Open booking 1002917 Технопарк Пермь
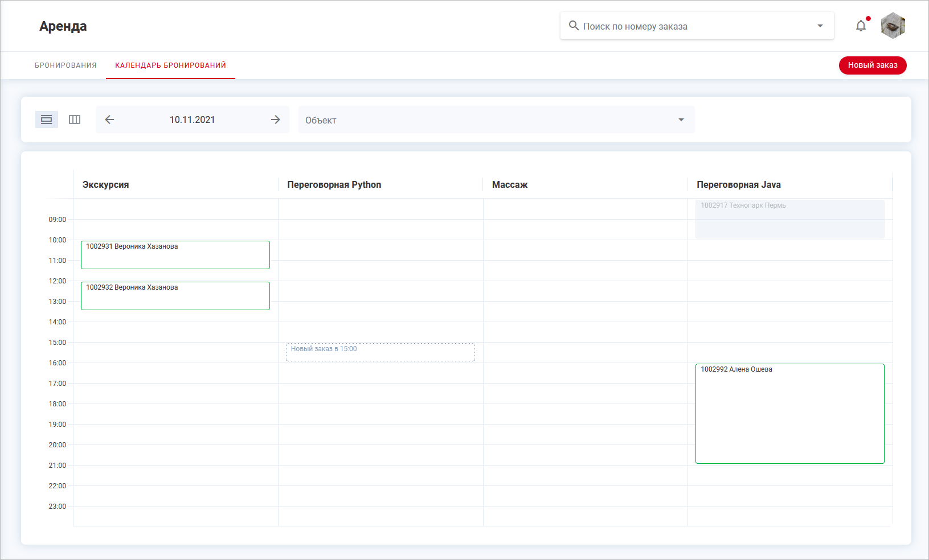The width and height of the screenshot is (929, 560). click(x=789, y=219)
